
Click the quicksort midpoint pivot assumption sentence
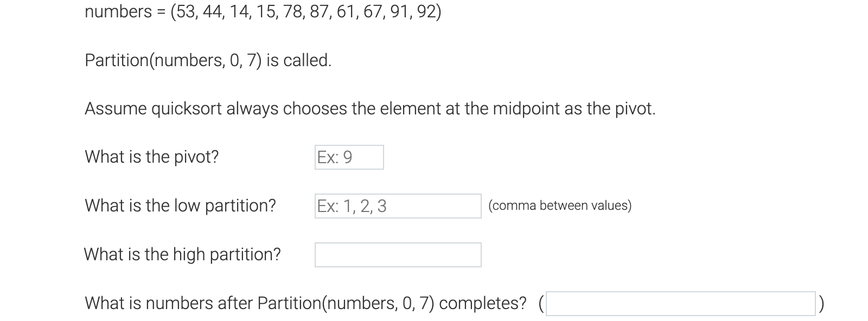coord(371,109)
